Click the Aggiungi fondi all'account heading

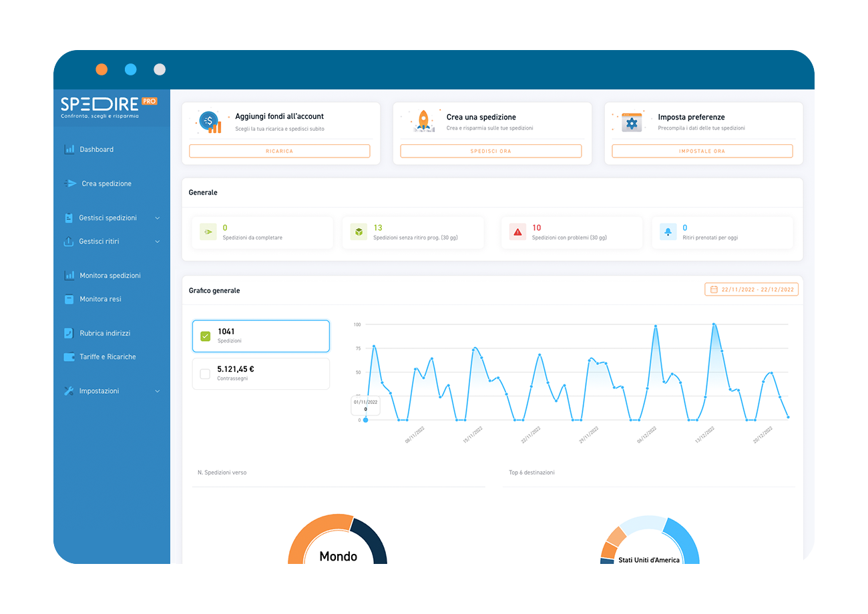280,116
